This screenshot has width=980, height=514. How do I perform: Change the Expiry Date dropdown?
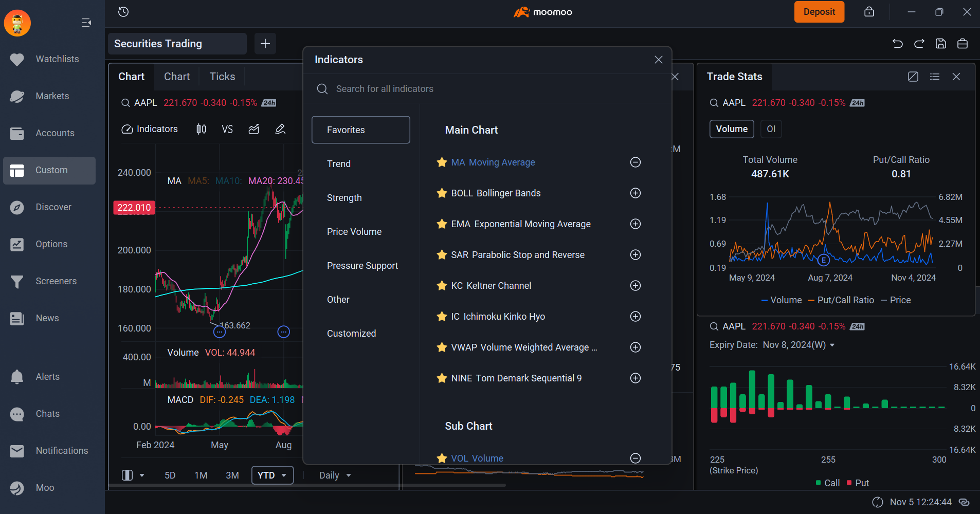[799, 345]
